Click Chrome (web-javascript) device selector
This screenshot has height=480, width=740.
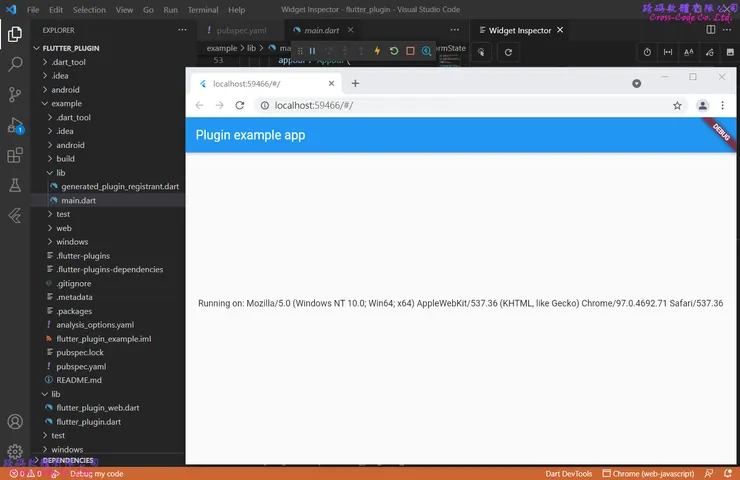tap(648, 473)
